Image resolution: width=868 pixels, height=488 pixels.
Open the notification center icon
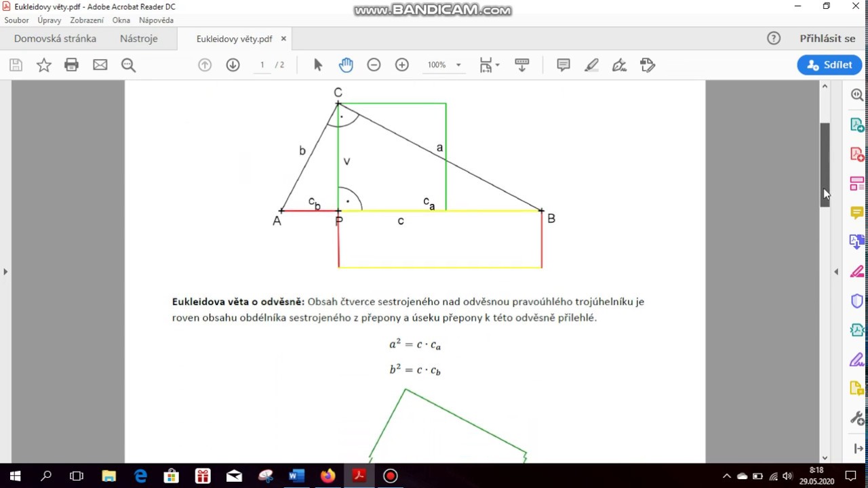coord(850,476)
